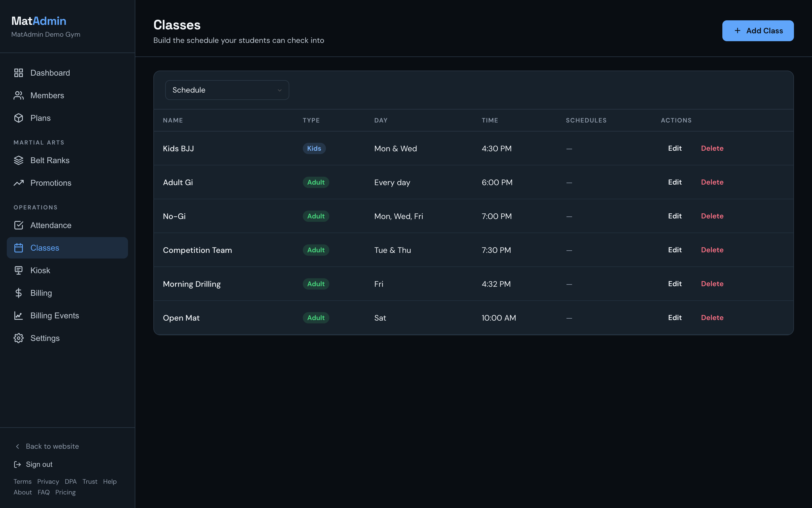Click the 'Mon, Wed, Fri' day cell
Screen dimensions: 812x508
click(x=399, y=216)
